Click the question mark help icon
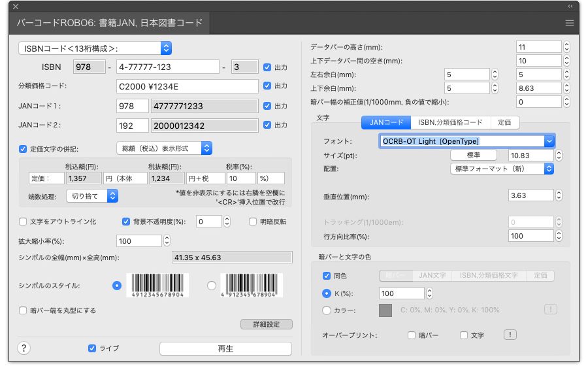The height and width of the screenshot is (366, 588). (25, 348)
